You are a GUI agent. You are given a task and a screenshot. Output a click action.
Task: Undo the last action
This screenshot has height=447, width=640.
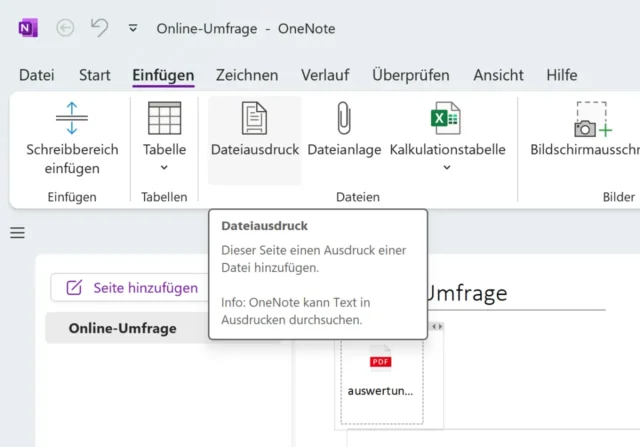pos(99,28)
